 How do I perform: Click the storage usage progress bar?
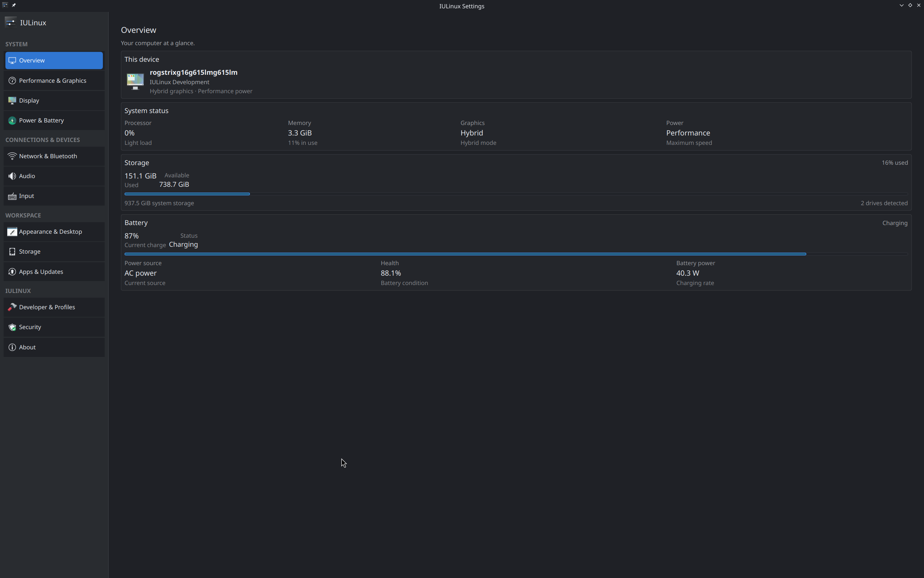click(x=516, y=194)
